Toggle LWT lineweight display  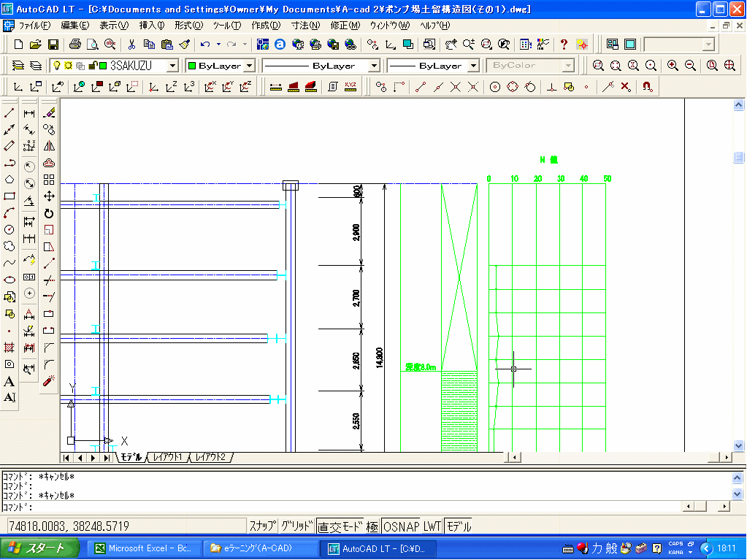(432, 526)
